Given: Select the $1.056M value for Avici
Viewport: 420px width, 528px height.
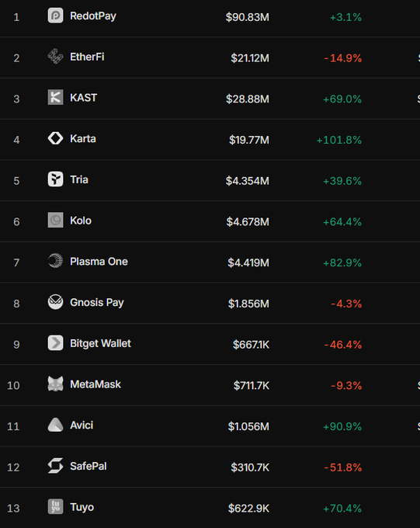Looking at the screenshot, I should pos(248,426).
